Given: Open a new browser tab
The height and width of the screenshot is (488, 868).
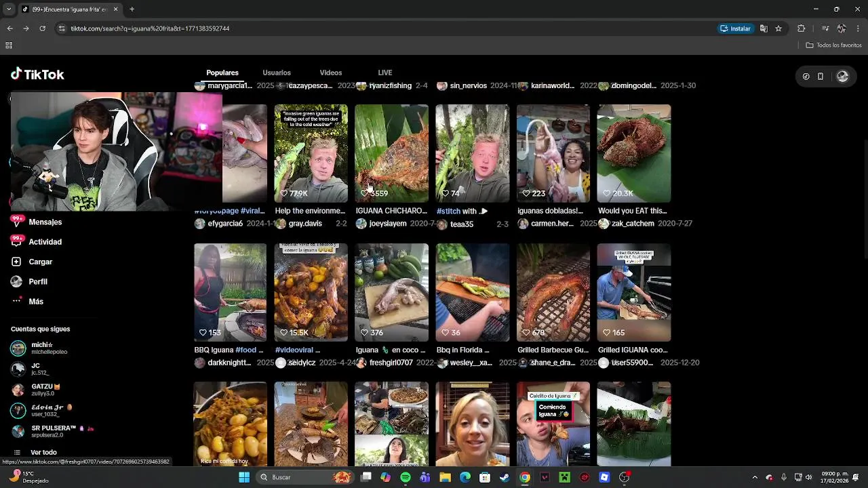Looking at the screenshot, I should click(x=132, y=9).
